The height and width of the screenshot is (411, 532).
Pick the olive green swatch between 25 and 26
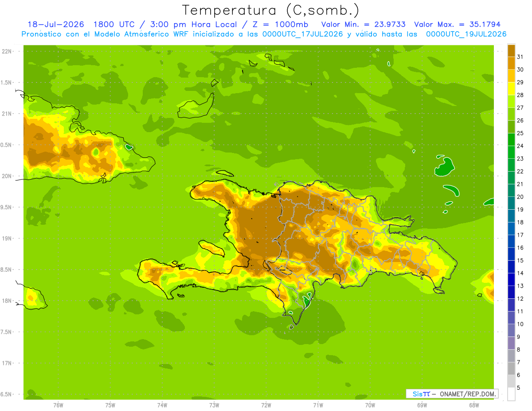pos(511,127)
